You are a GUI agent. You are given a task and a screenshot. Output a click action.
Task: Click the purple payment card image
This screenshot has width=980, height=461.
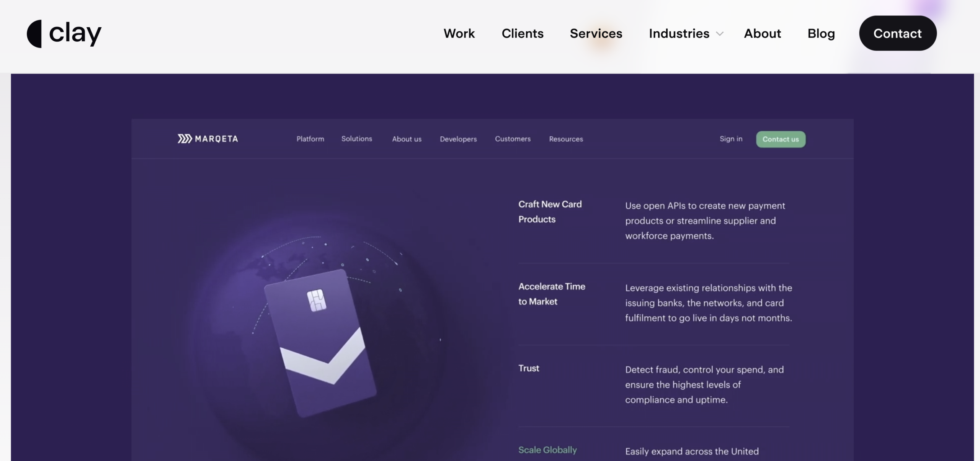320,343
